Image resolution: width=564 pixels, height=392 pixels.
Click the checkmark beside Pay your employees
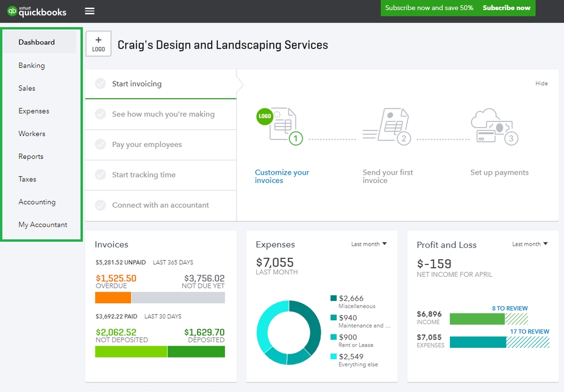click(102, 145)
